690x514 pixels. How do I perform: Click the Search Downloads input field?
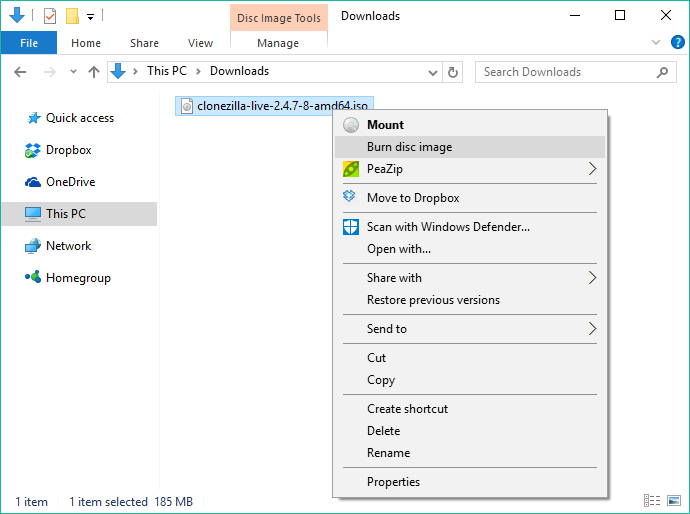[x=565, y=72]
